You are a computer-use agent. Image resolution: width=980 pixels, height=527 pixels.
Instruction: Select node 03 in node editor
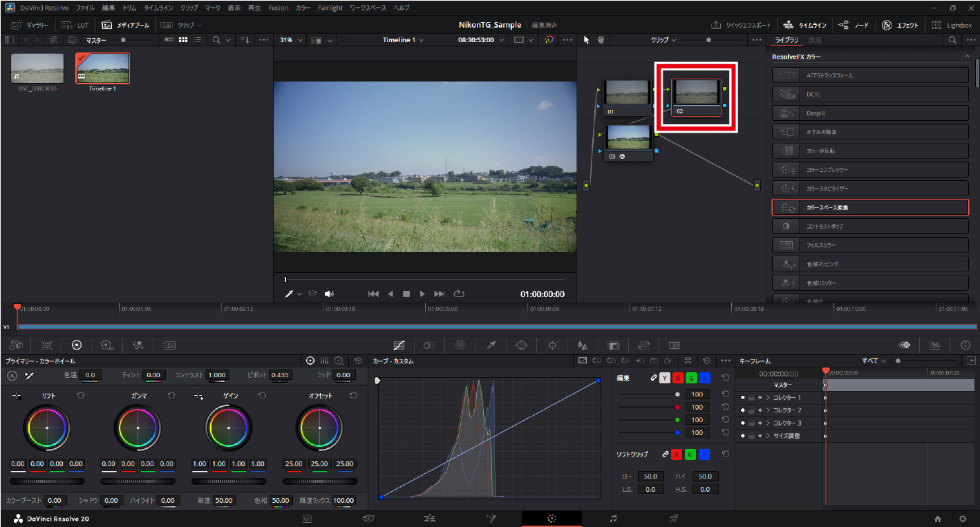pyautogui.click(x=628, y=137)
